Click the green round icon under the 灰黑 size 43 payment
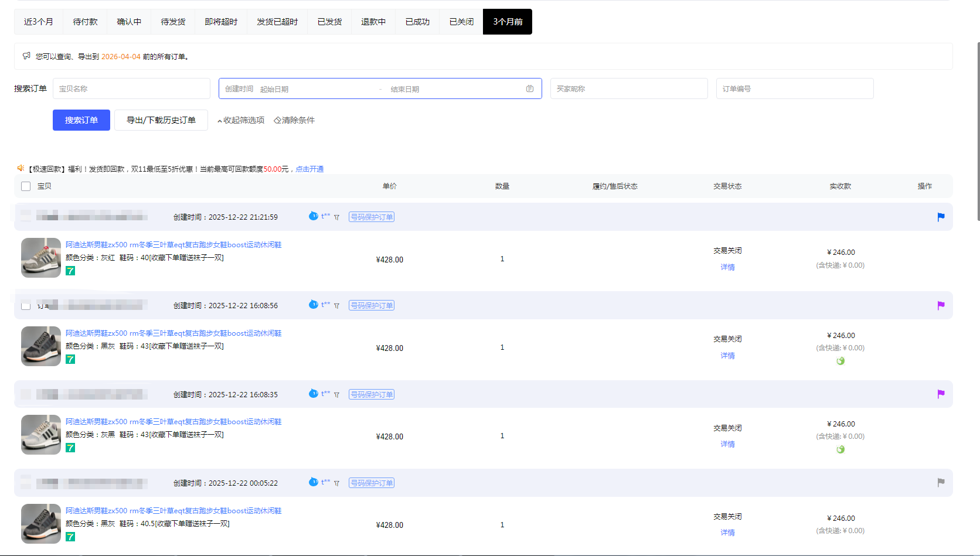This screenshot has height=556, width=980. point(841,449)
